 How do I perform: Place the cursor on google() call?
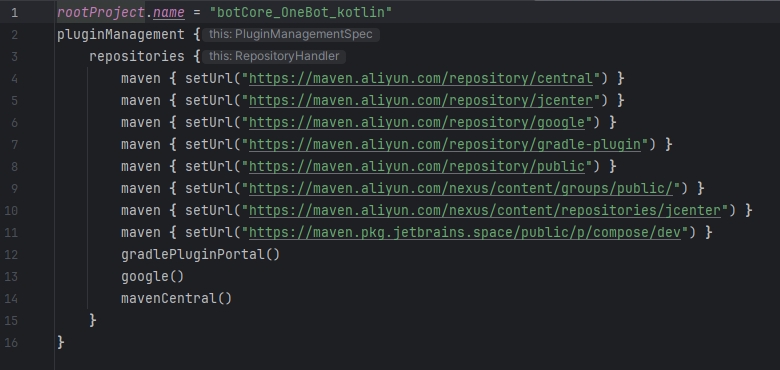pyautogui.click(x=153, y=277)
